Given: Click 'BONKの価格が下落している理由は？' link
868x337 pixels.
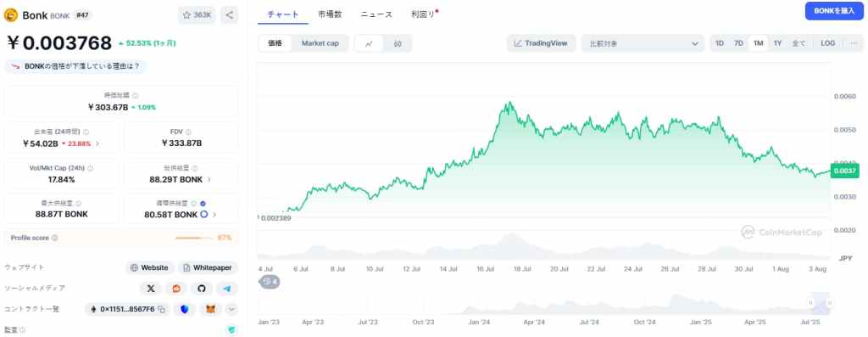Looking at the screenshot, I should tap(75, 66).
